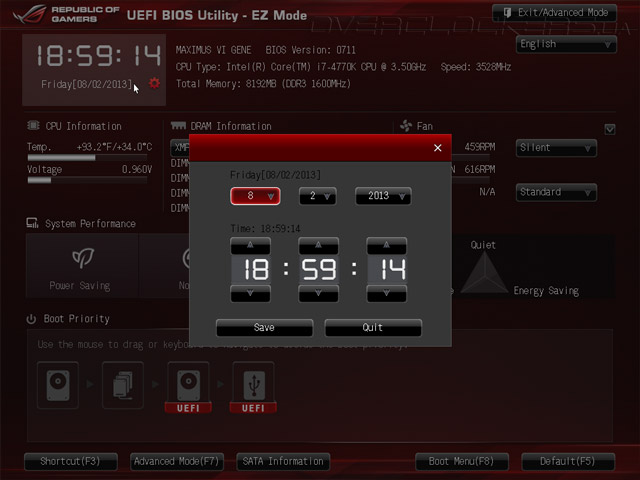This screenshot has width=640, height=480.
Task: Click the hours field showing 18
Action: 250,269
